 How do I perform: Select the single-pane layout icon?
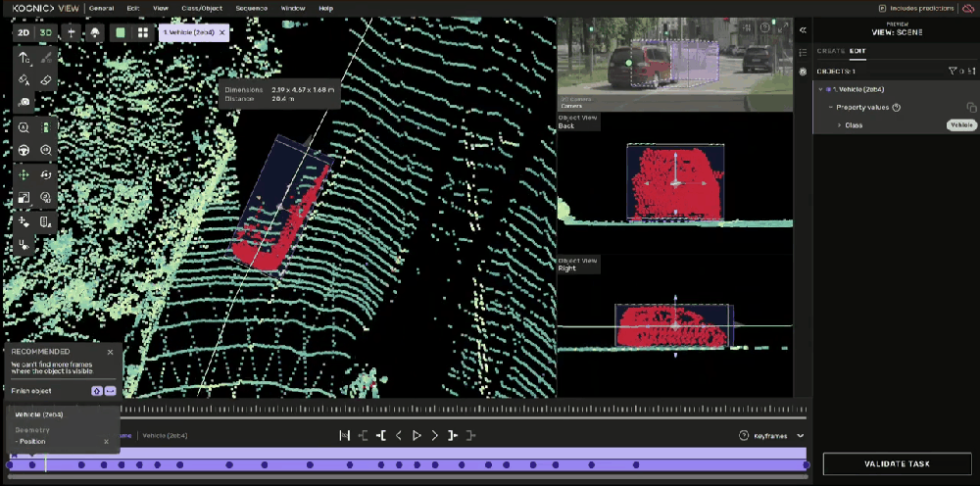pos(120,33)
